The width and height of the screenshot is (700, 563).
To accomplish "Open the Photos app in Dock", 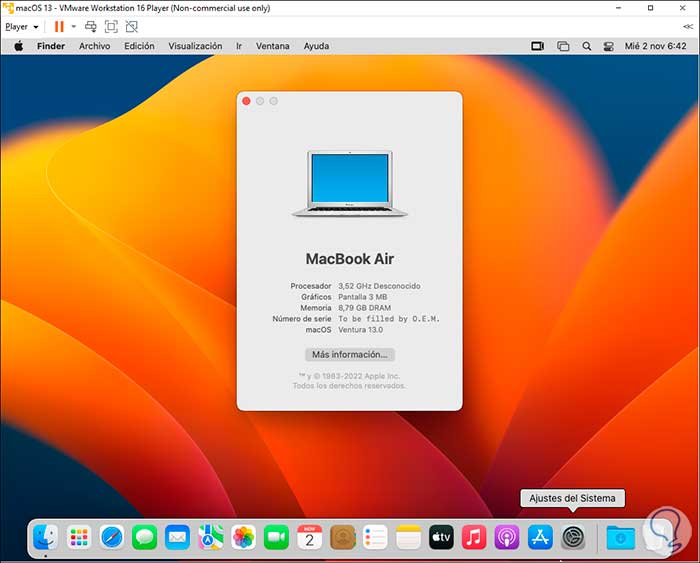I will (243, 537).
